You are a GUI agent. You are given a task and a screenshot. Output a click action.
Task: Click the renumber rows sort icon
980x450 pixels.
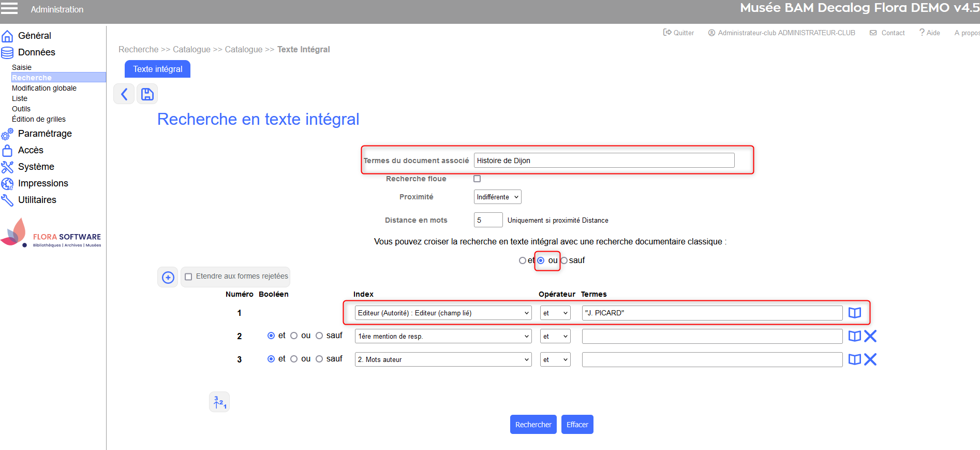219,402
